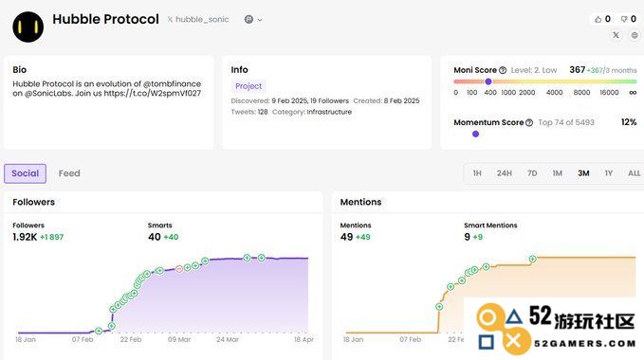Click the Hubble Protocol logo avatar
This screenshot has height=360, width=644.
28,27
